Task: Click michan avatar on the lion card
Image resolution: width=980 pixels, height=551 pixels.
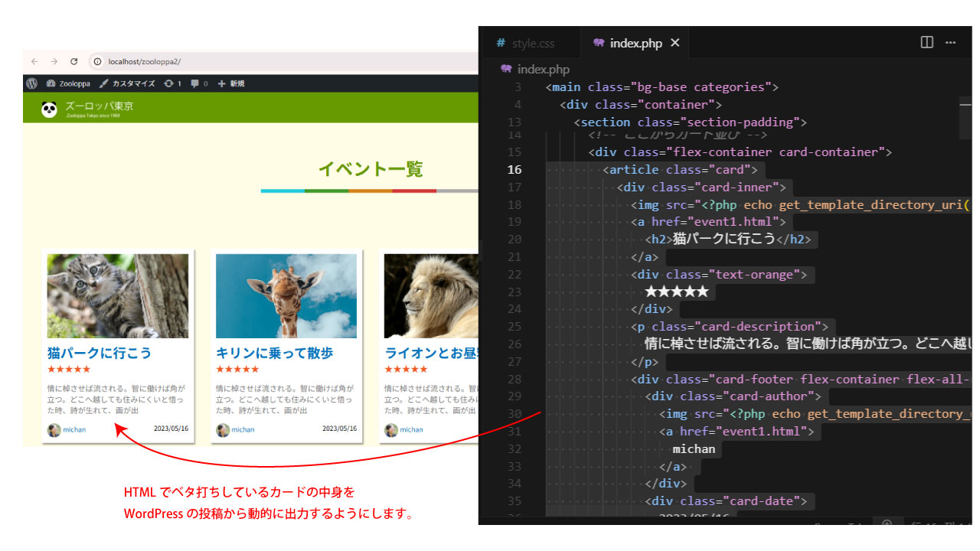Action: pos(390,430)
